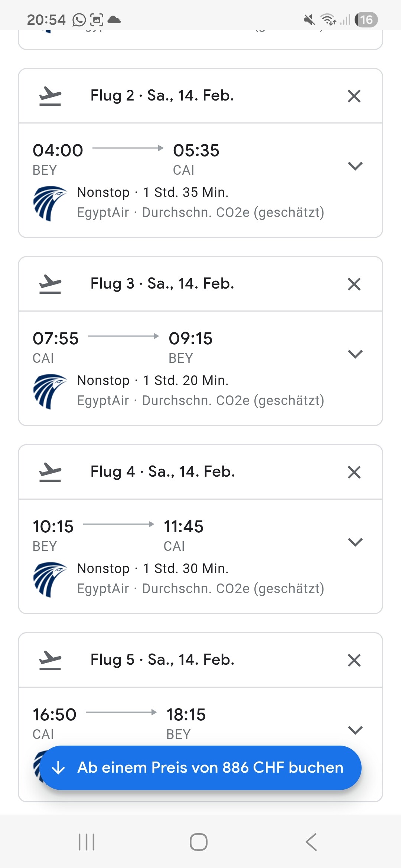Remove Flug 2 with its X icon
This screenshot has width=401, height=868.
coord(354,96)
